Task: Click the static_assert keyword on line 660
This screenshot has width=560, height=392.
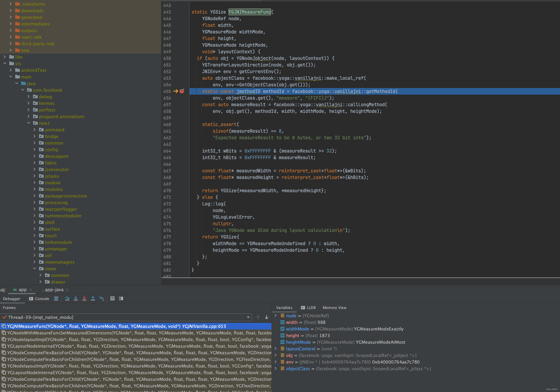Action: 219,124
